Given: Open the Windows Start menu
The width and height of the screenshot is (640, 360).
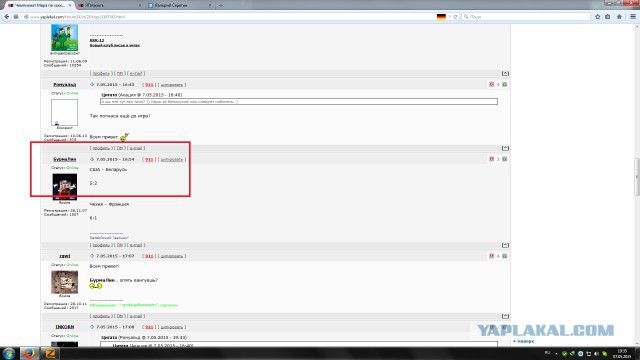Looking at the screenshot, I should (9, 353).
